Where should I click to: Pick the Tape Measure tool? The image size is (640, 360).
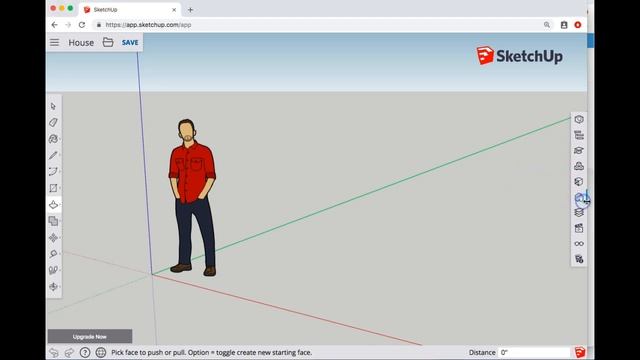click(x=53, y=254)
